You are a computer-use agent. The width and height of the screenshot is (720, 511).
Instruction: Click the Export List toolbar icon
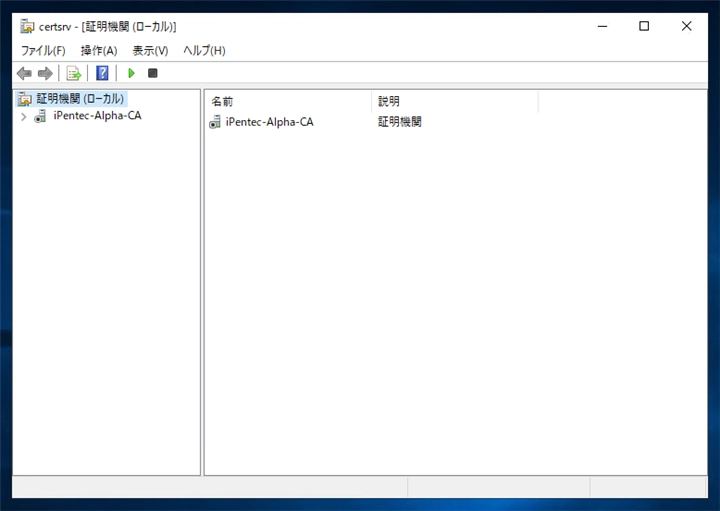(73, 73)
